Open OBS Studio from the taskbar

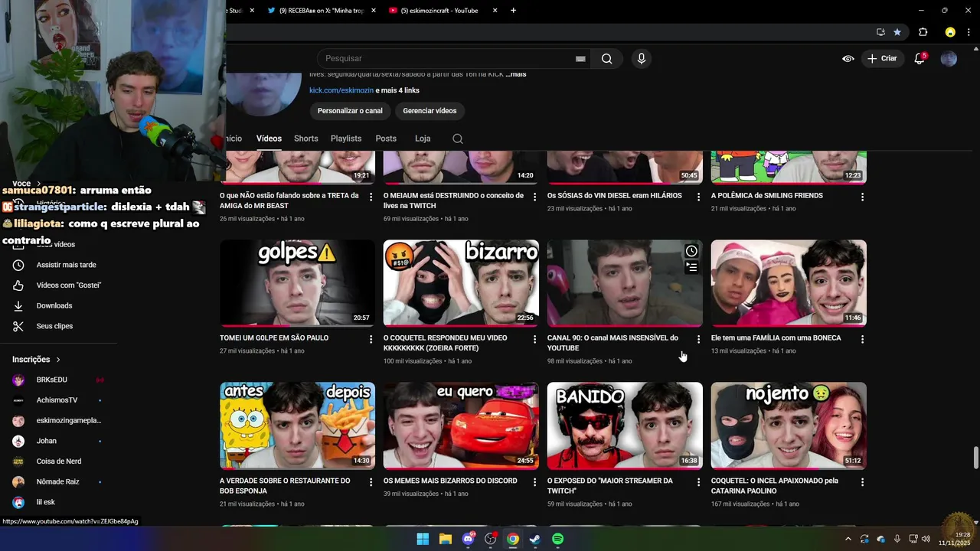(x=490, y=539)
